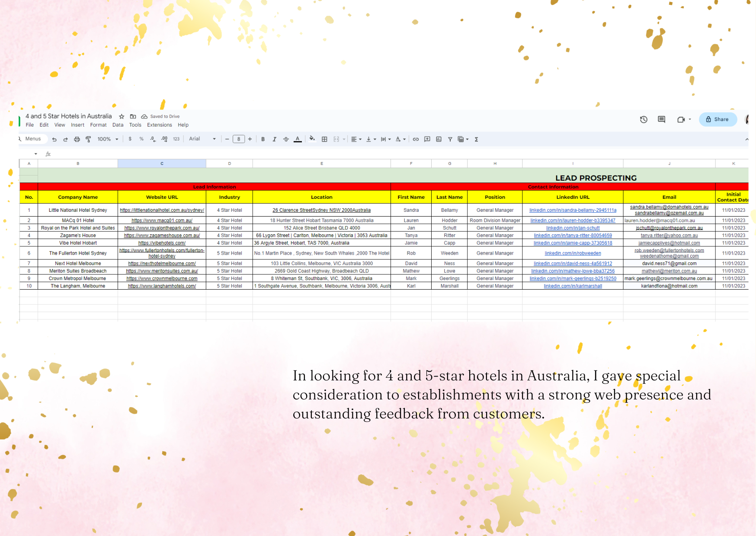
Task: Click the Decrease decimal places icon
Action: 153,139
